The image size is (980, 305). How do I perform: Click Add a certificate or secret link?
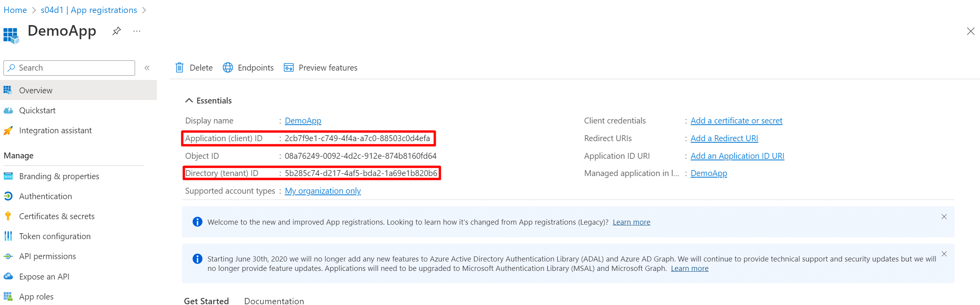736,121
